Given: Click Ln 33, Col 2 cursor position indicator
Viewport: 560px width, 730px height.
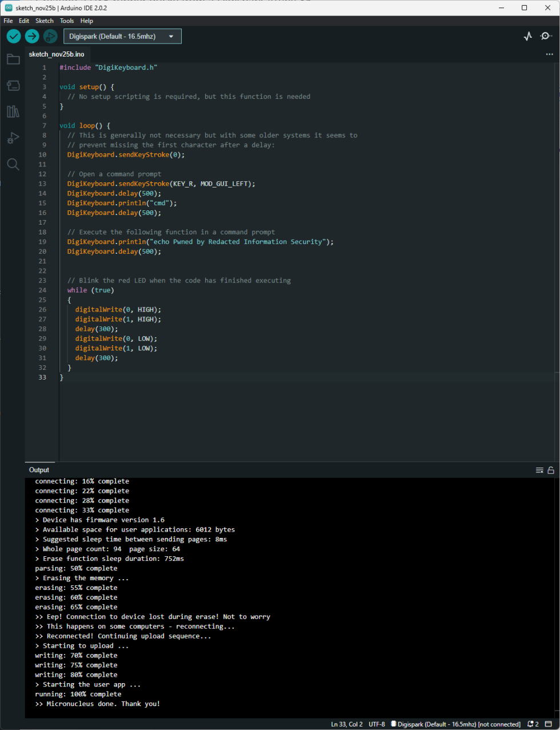Looking at the screenshot, I should [x=347, y=724].
